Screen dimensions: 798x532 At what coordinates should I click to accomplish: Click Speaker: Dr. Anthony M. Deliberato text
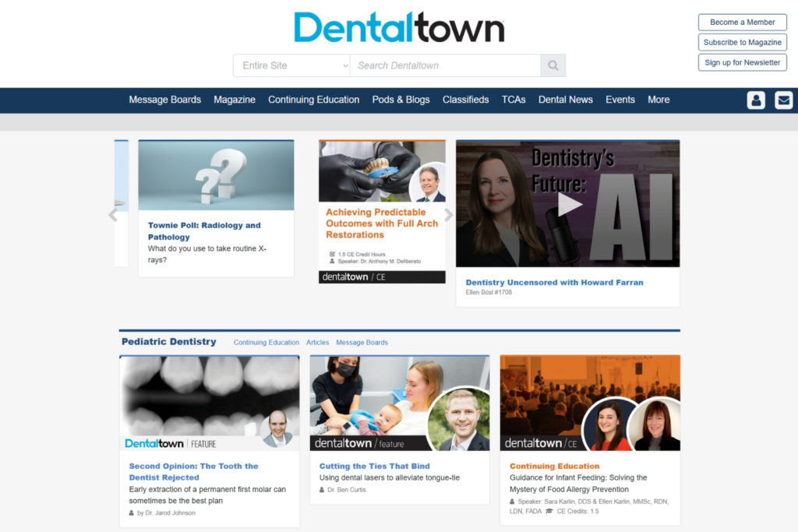[380, 262]
